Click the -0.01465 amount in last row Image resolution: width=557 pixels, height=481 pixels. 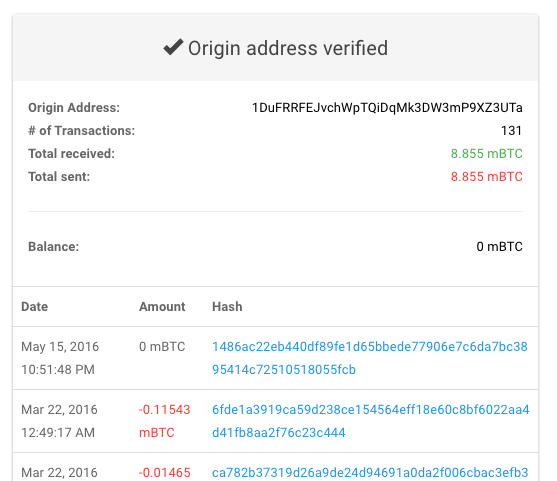[164, 472]
